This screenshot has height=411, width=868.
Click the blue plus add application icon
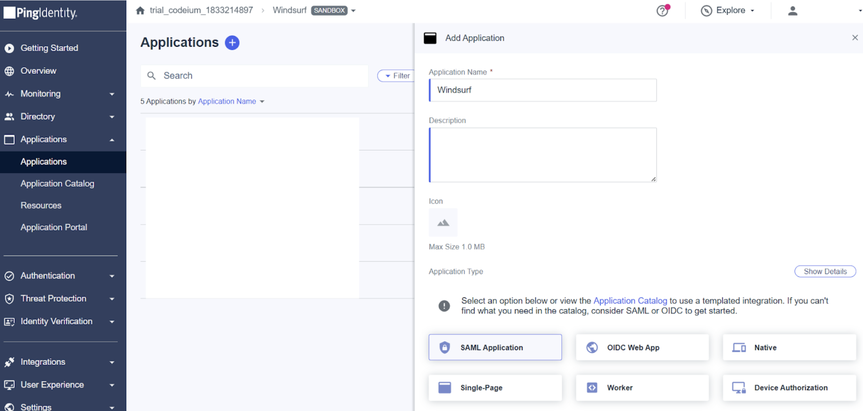pyautogui.click(x=232, y=42)
